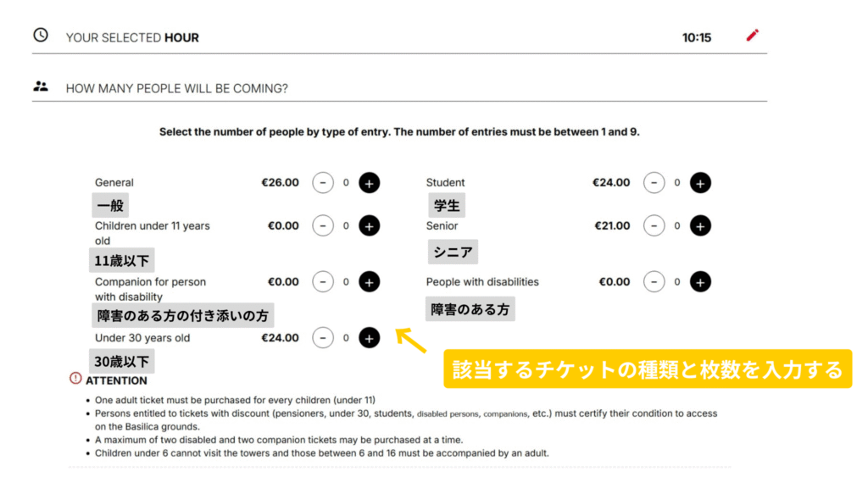
Task: Increase Senior ticket quantity
Action: coord(700,225)
